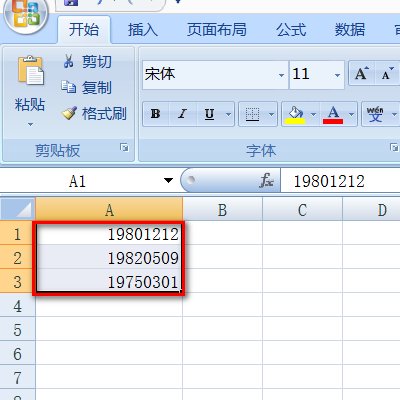The height and width of the screenshot is (400, 400).
Task: Select column B header
Action: [x=222, y=210]
